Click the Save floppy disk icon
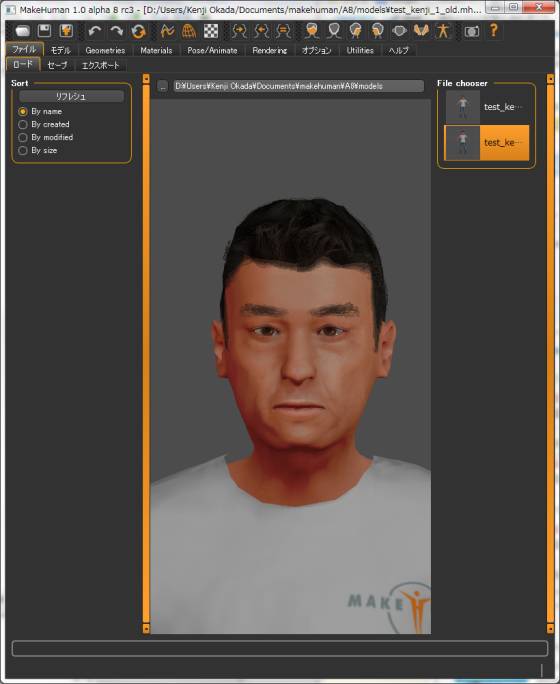Viewport: 560px width, 684px height. coord(44,31)
